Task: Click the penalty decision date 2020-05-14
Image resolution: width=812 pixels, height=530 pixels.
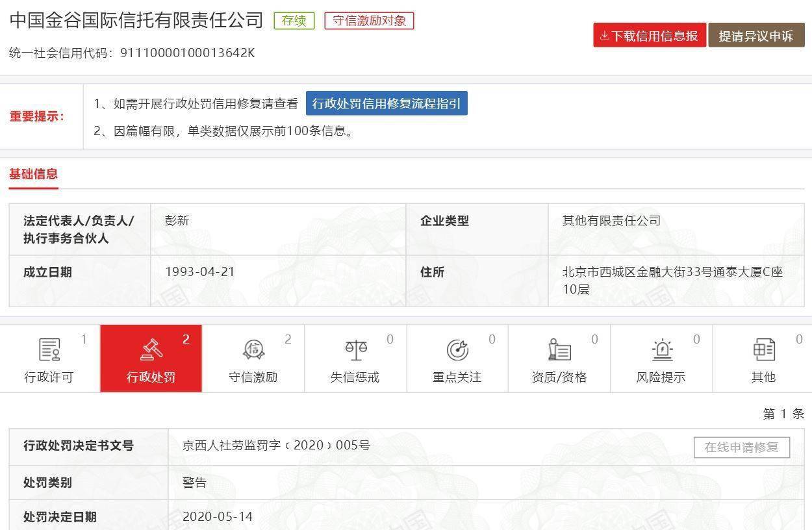Action: pos(218,517)
